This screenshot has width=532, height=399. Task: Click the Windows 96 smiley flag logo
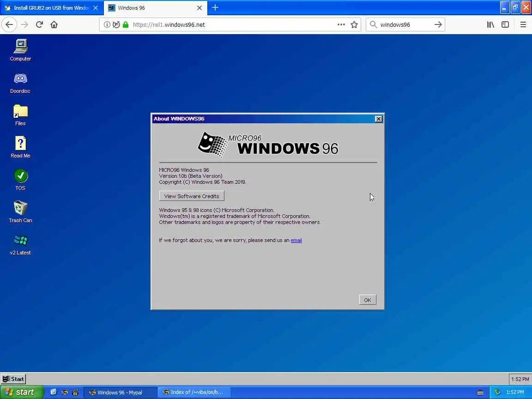[x=212, y=144]
